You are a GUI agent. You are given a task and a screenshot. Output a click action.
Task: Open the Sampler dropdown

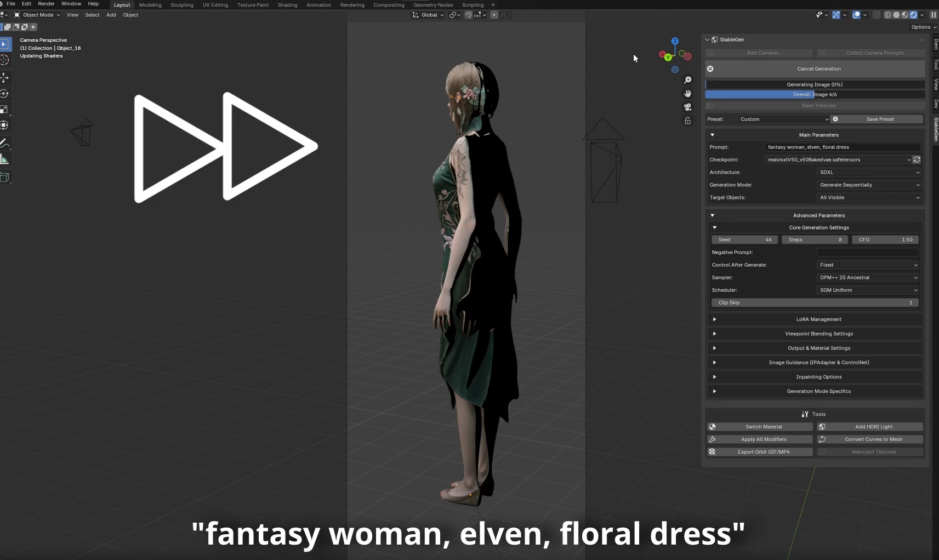[x=868, y=277]
